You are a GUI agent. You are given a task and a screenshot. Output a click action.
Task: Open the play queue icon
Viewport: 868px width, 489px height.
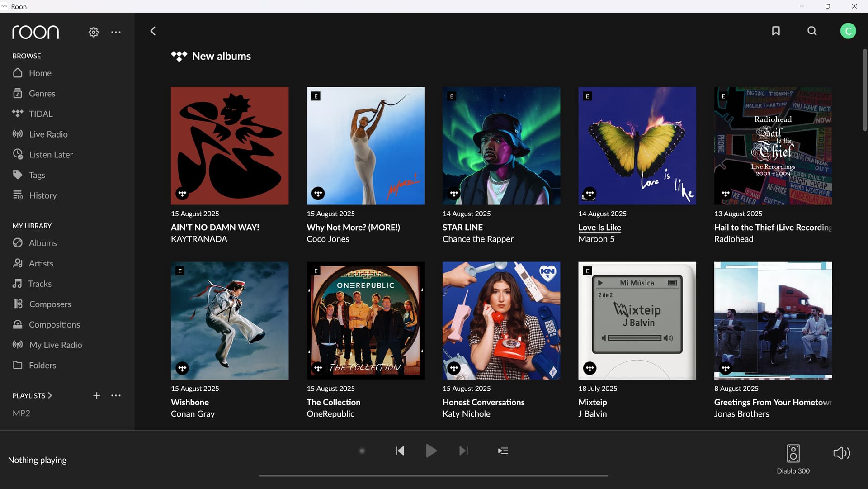[x=503, y=451]
